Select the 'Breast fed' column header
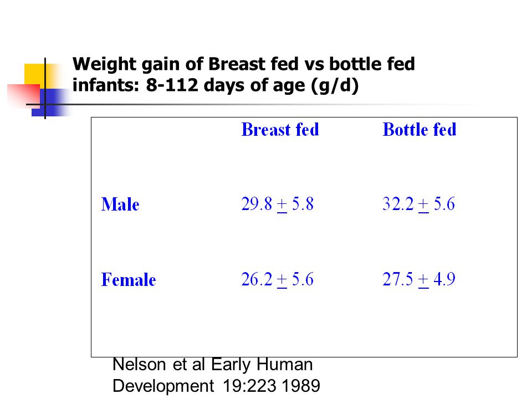Viewport: 532px width, 399px height. 280,130
